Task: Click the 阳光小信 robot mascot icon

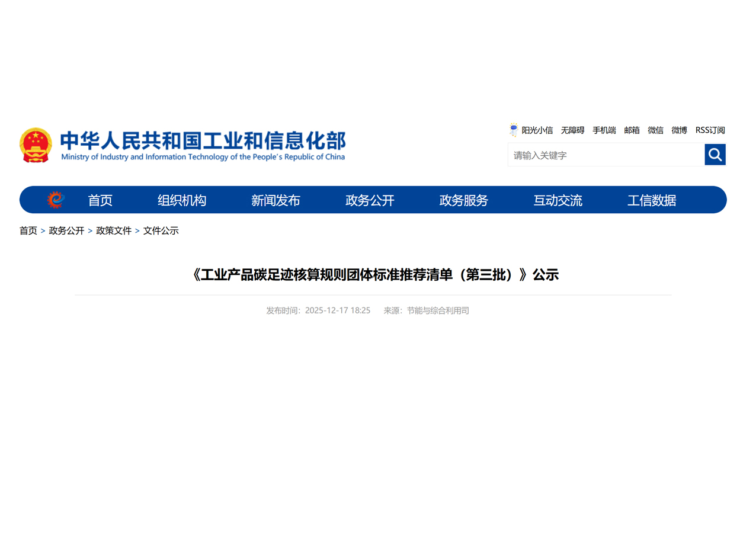Action: pos(514,130)
